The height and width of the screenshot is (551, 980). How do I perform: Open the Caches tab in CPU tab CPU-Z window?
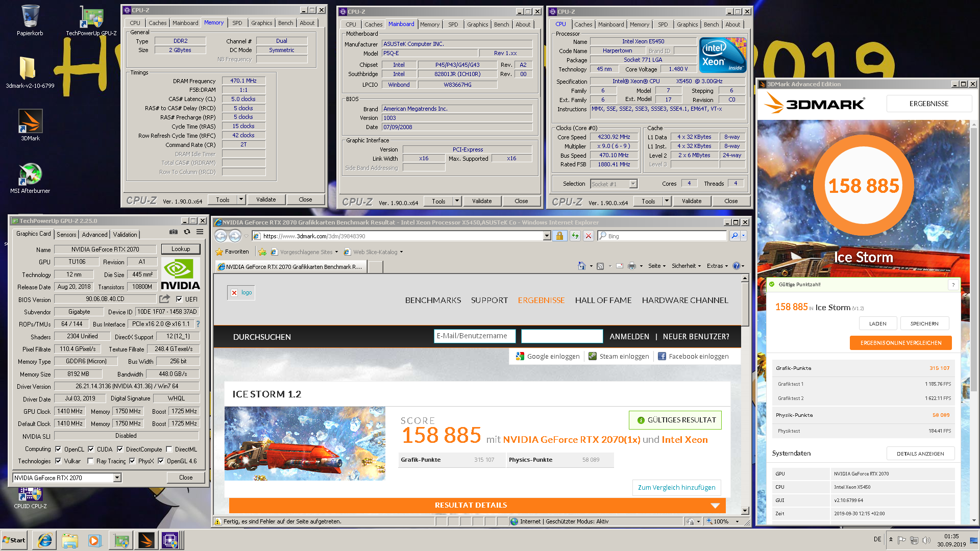click(x=583, y=24)
